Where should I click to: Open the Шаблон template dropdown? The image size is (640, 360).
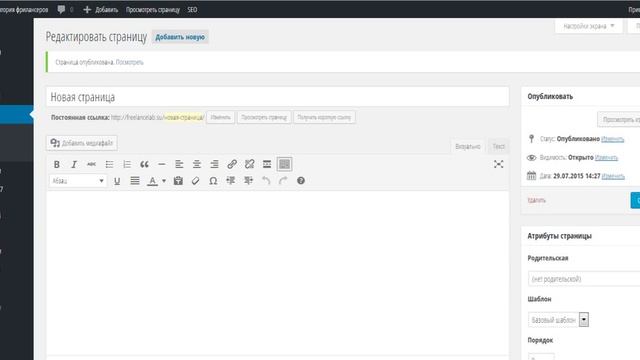558,320
